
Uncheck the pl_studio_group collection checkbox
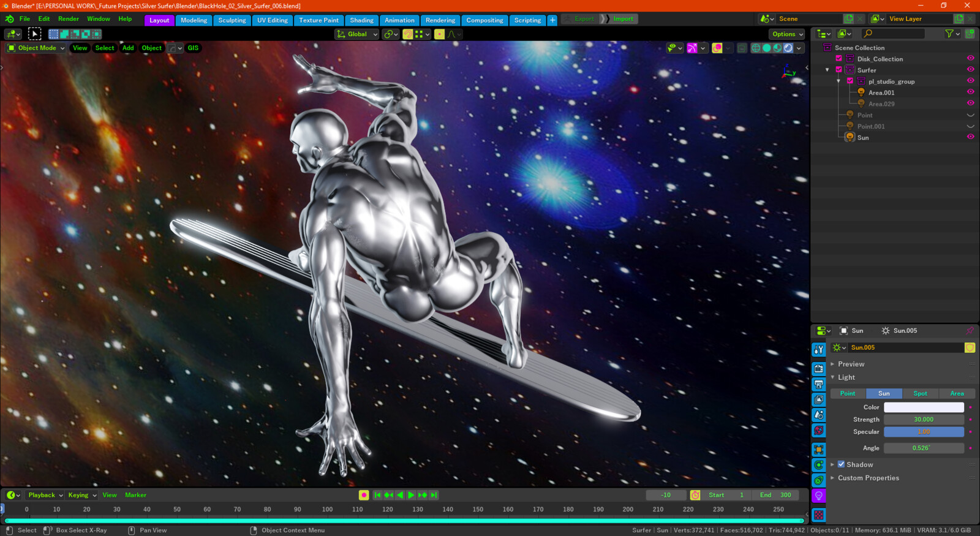pyautogui.click(x=850, y=81)
